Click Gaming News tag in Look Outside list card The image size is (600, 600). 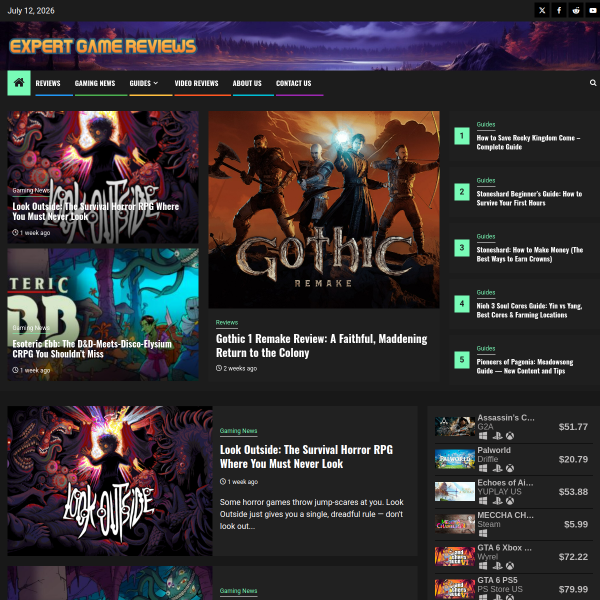coord(238,431)
